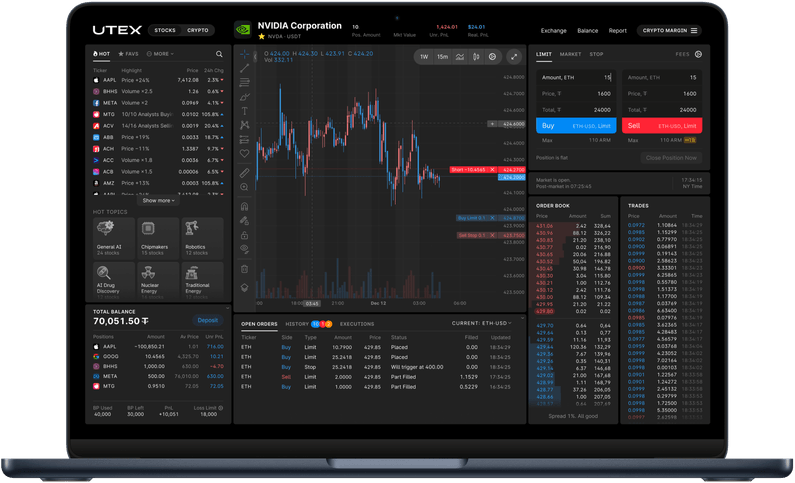Screen dimensions: 795x483
Task: Select the STOP order tab
Action: 596,54
